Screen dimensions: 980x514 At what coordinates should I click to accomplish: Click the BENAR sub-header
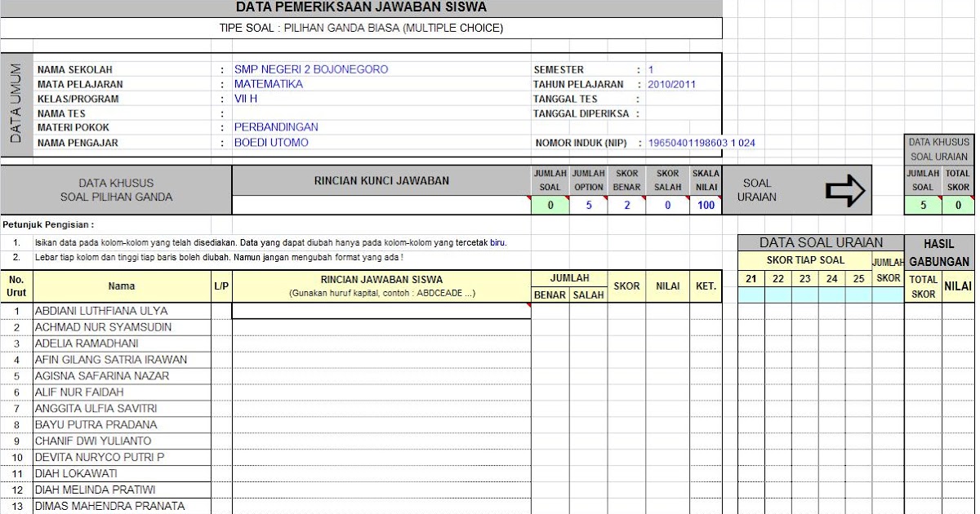[550, 295]
